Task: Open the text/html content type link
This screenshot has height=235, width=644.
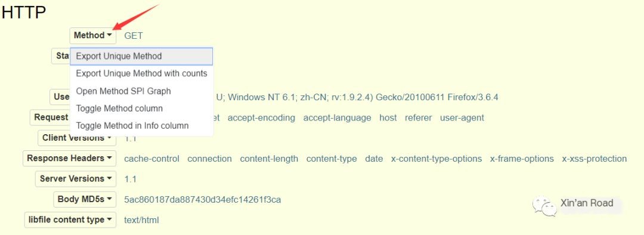Action: [x=141, y=220]
